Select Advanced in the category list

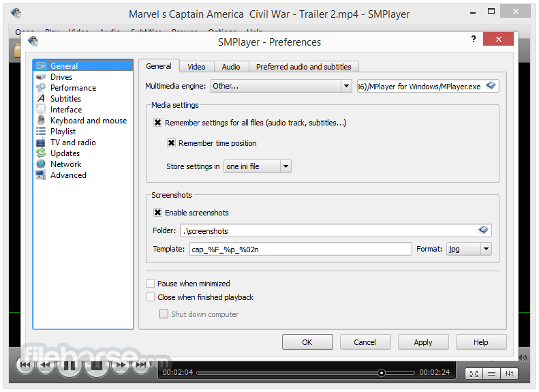[x=68, y=175]
